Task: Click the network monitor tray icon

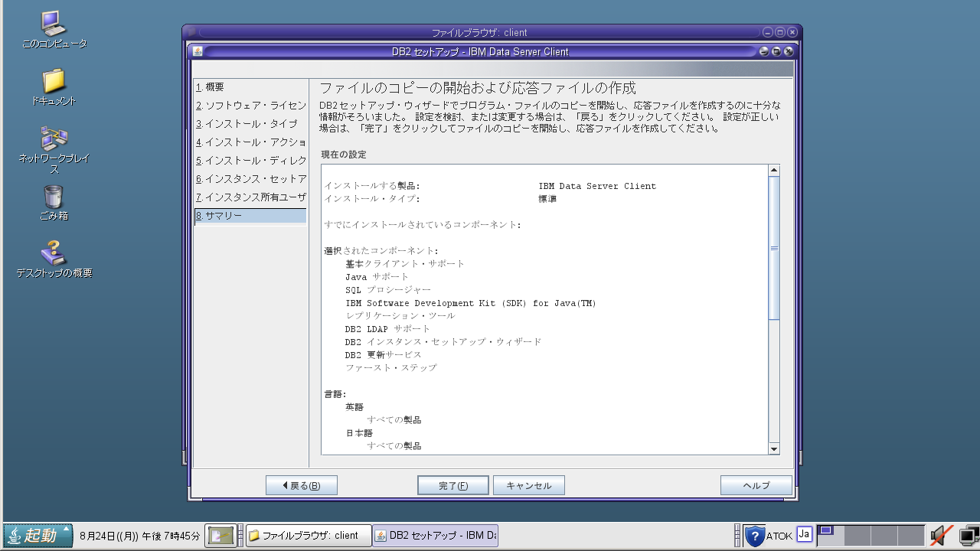Action: [969, 536]
